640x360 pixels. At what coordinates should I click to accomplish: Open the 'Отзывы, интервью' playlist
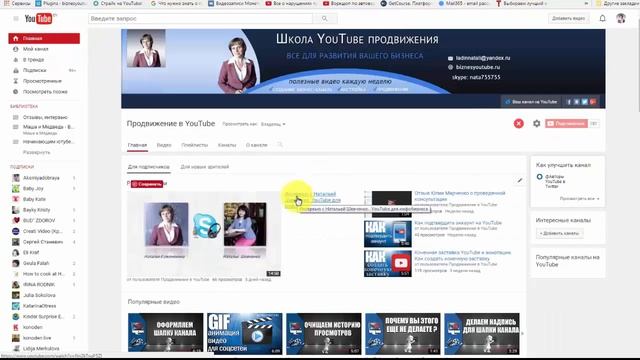click(x=44, y=117)
